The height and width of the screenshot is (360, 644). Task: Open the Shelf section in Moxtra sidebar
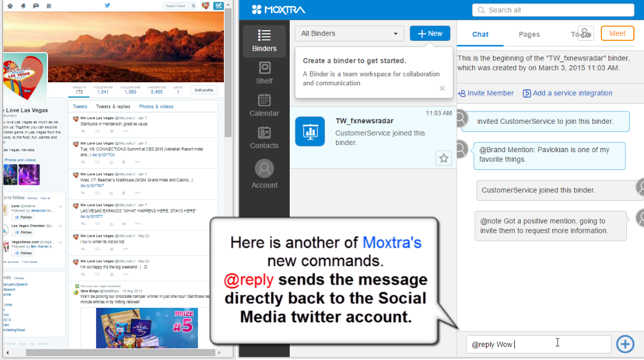pyautogui.click(x=264, y=73)
